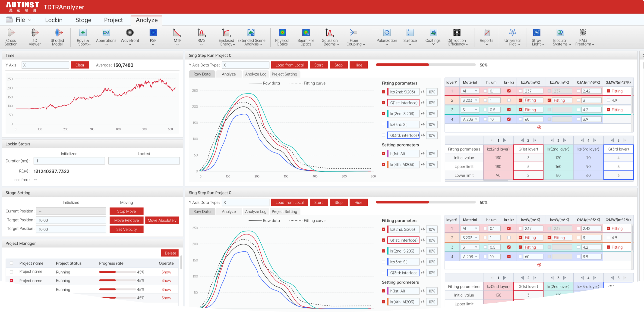This screenshot has height=312, width=644.
Task: Open the Al material dropdown in layer 1
Action: click(470, 91)
